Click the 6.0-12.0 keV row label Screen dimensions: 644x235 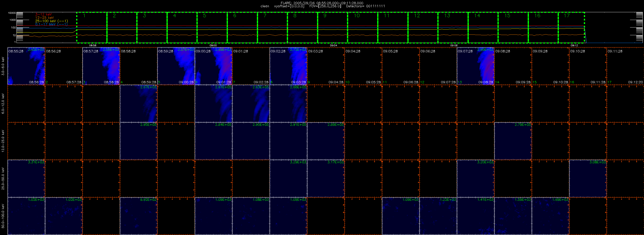(3, 103)
